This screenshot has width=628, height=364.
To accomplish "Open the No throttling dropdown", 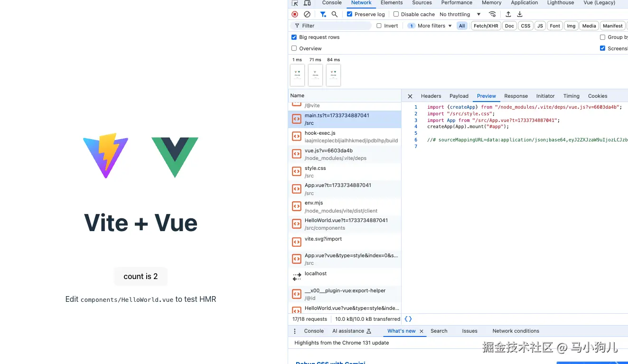I will click(460, 14).
